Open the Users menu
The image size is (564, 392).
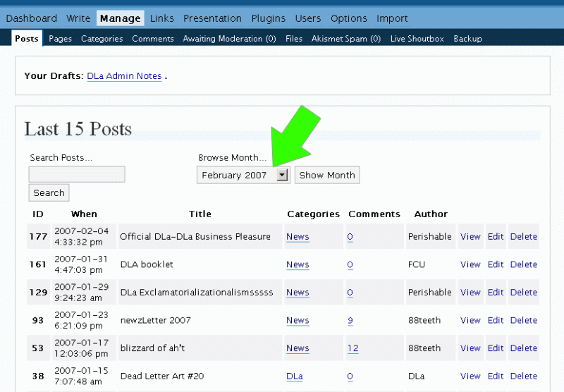click(308, 18)
